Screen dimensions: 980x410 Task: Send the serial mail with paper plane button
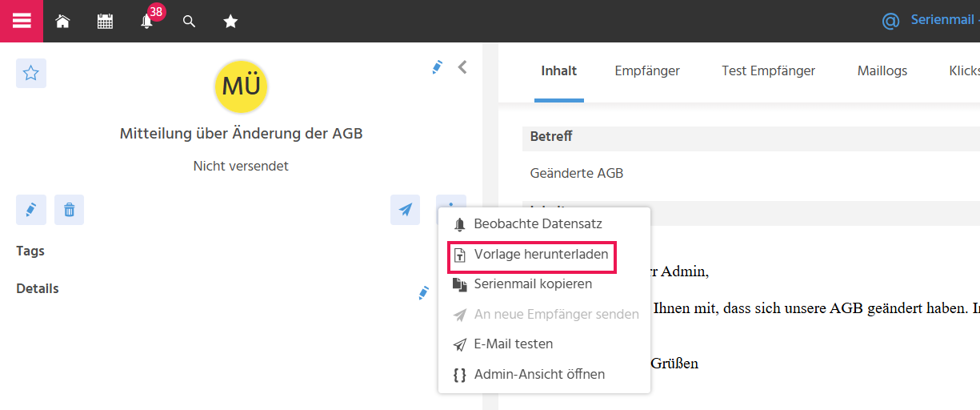[406, 210]
